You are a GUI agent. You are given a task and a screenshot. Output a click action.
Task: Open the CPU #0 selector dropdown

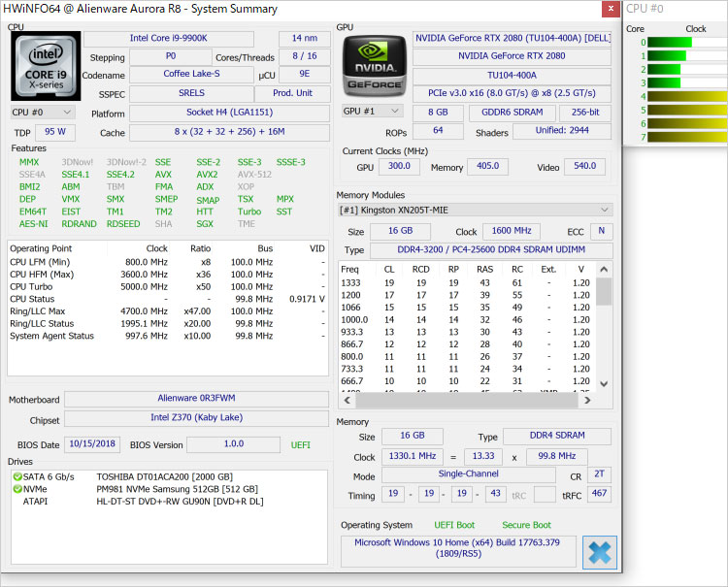click(x=42, y=113)
